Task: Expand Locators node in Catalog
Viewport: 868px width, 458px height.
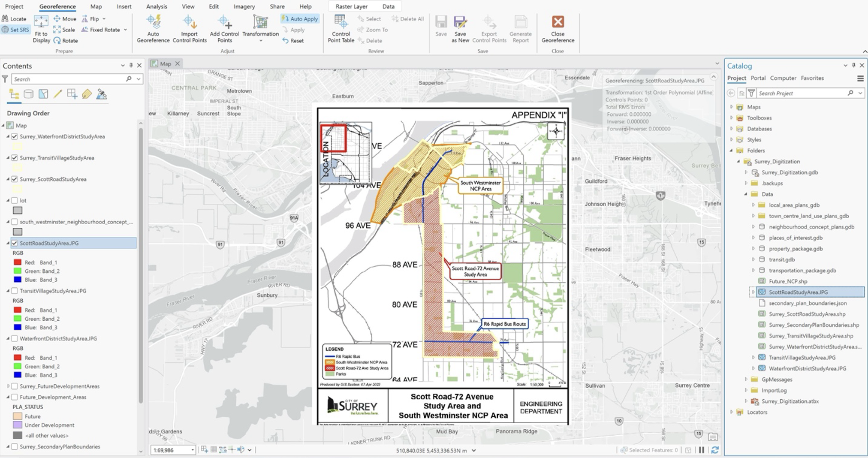Action: (x=732, y=412)
